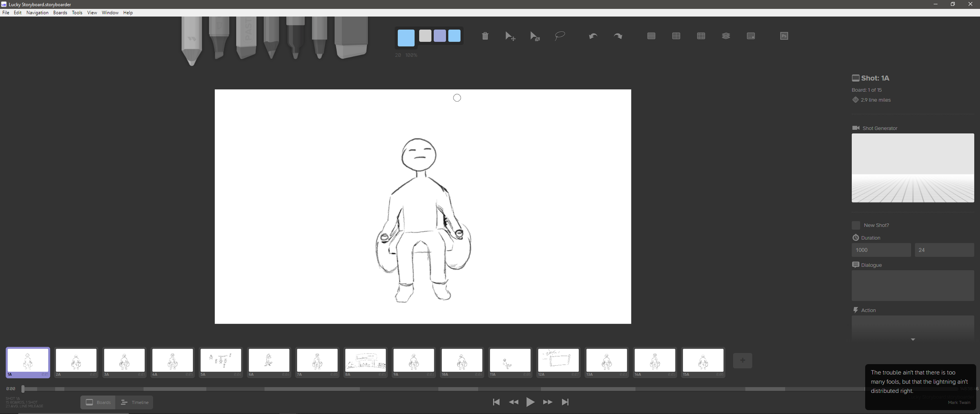Viewport: 980px width, 414px height.
Task: Select the Brush marker tool
Action: pyautogui.click(x=219, y=37)
